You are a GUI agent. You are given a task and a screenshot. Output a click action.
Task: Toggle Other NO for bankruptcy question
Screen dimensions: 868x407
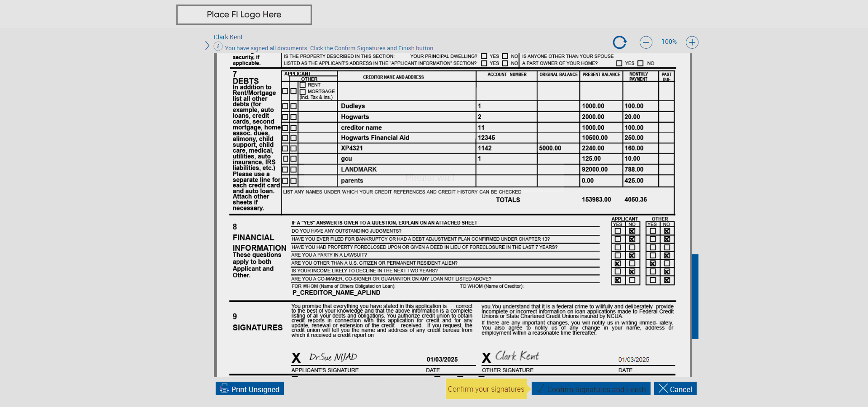pos(667,239)
